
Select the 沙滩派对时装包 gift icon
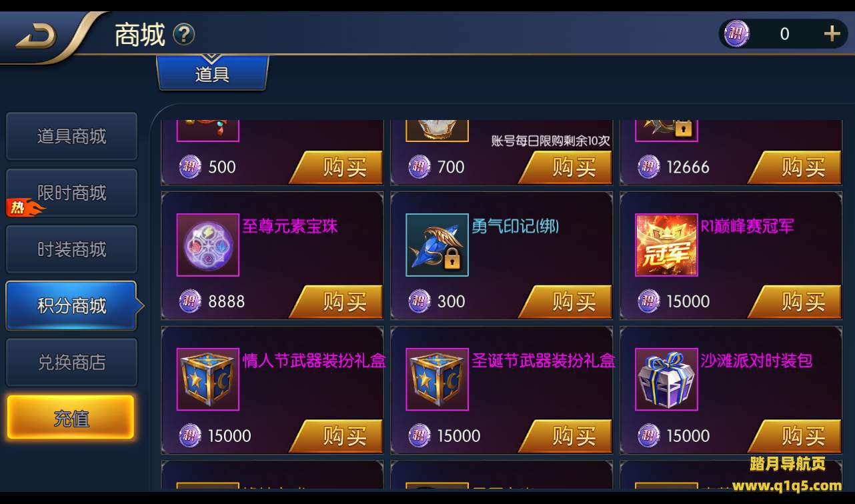coord(666,379)
